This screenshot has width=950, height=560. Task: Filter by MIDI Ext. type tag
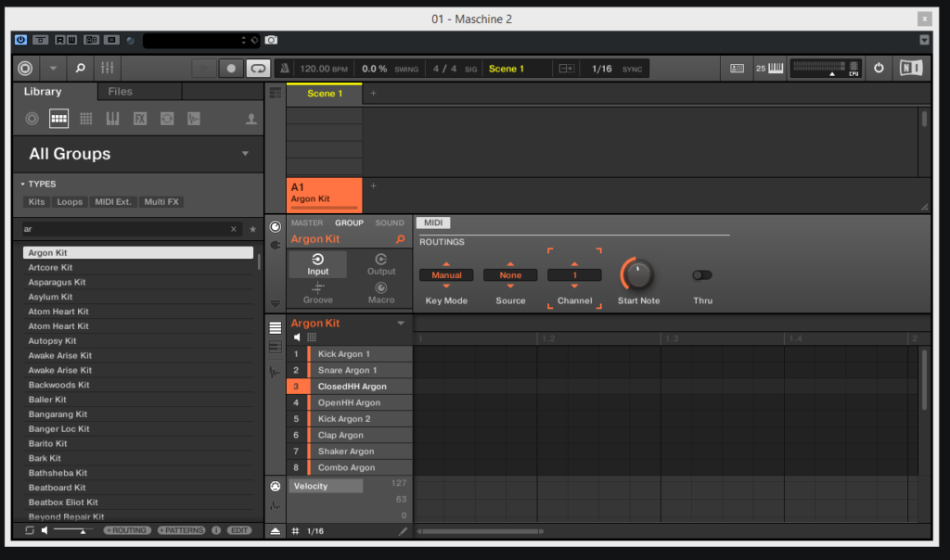click(x=112, y=201)
